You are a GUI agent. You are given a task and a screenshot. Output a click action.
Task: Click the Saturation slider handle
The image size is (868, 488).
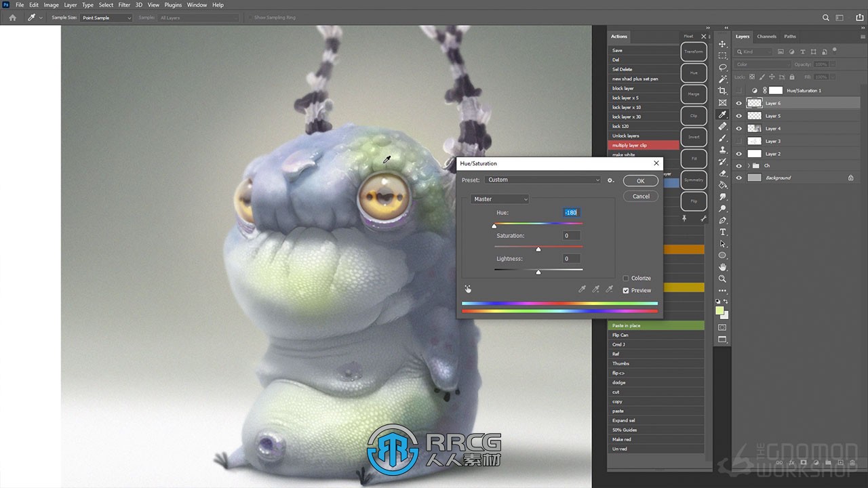tap(538, 249)
